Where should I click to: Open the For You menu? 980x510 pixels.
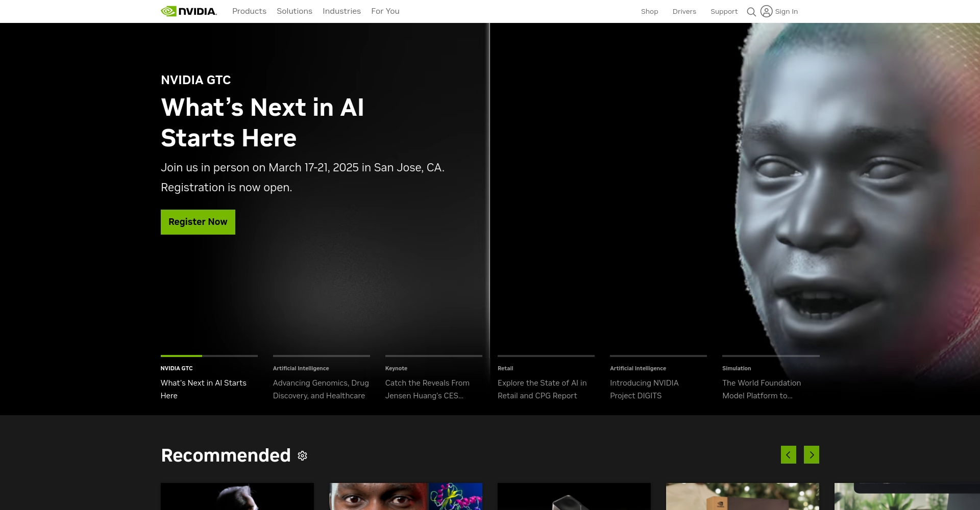tap(385, 11)
